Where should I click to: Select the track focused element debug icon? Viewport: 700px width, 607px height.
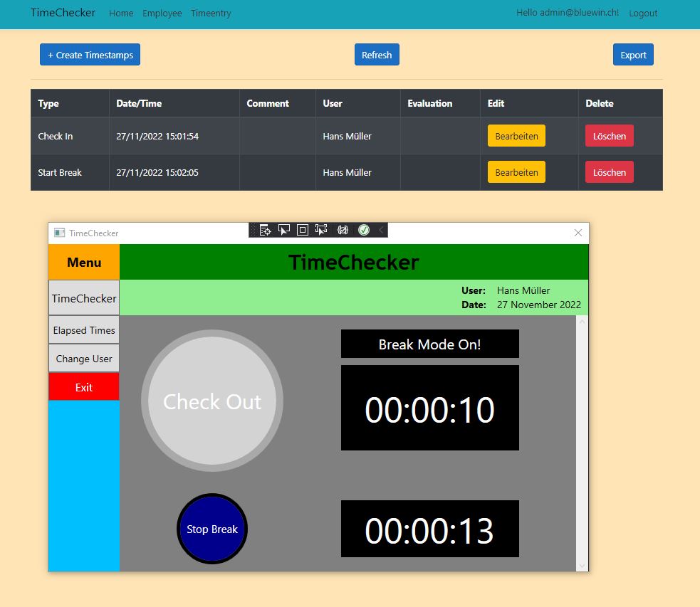(x=320, y=230)
